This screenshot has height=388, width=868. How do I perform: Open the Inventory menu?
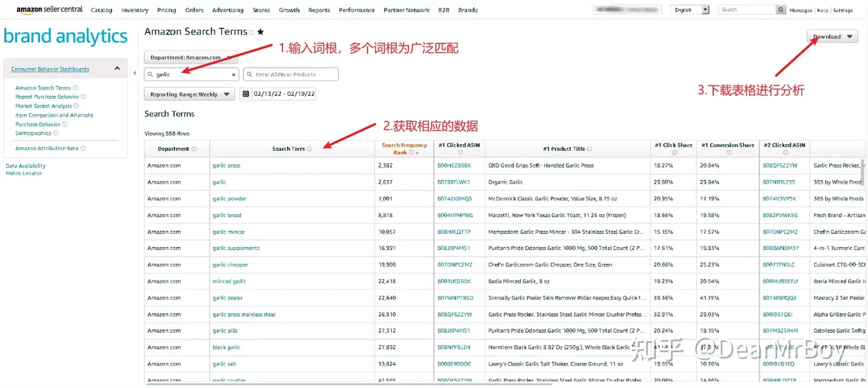(x=134, y=10)
